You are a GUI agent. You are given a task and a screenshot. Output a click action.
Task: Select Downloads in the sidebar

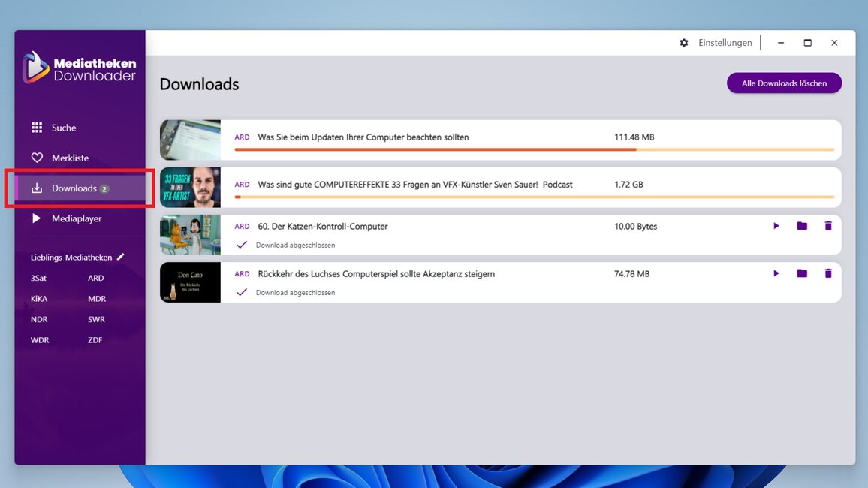click(x=74, y=188)
